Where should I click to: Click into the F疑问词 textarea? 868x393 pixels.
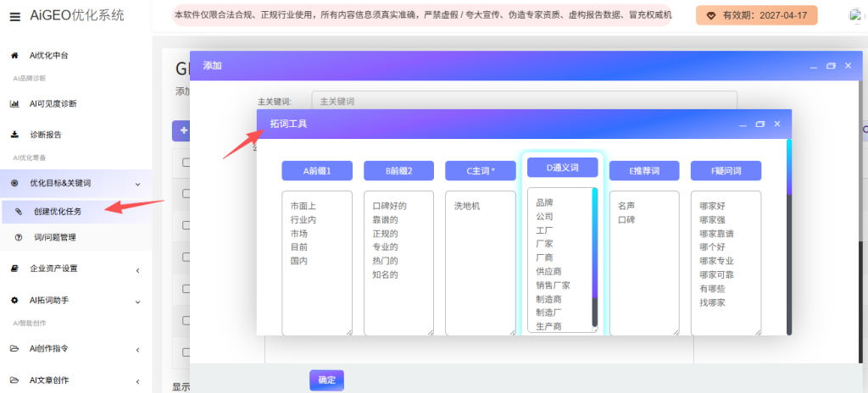[726, 263]
